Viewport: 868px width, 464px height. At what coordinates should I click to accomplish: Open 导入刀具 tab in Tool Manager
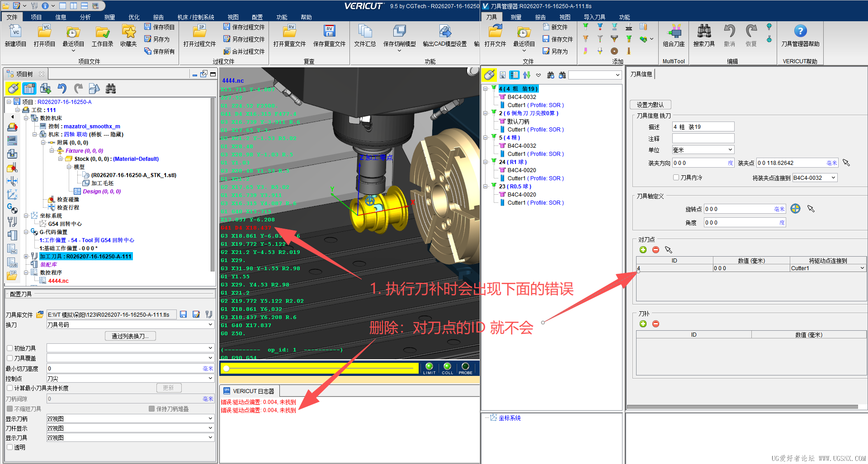pyautogui.click(x=594, y=17)
